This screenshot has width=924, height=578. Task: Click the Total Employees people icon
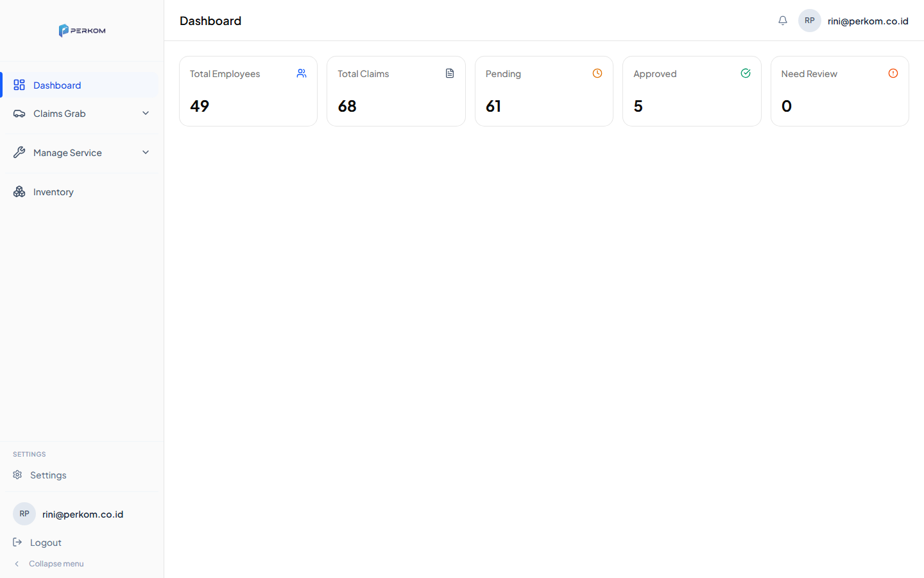pos(302,73)
